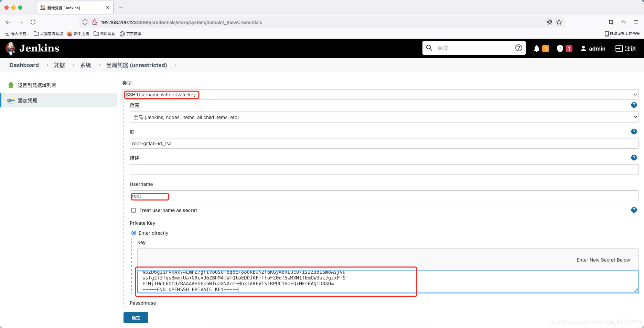This screenshot has height=328, width=644.
Task: Toggle Treat username as secret checkbox
Action: pyautogui.click(x=133, y=210)
